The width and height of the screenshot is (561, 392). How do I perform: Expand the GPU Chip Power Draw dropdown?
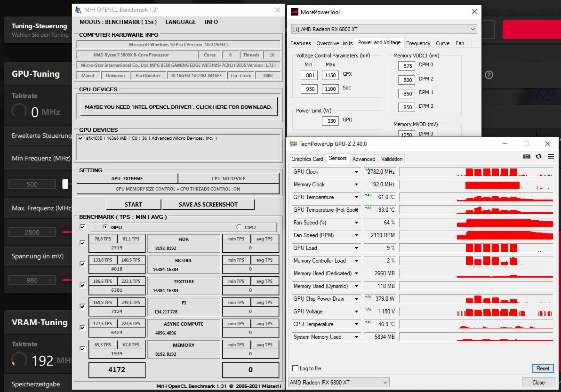pyautogui.click(x=356, y=299)
